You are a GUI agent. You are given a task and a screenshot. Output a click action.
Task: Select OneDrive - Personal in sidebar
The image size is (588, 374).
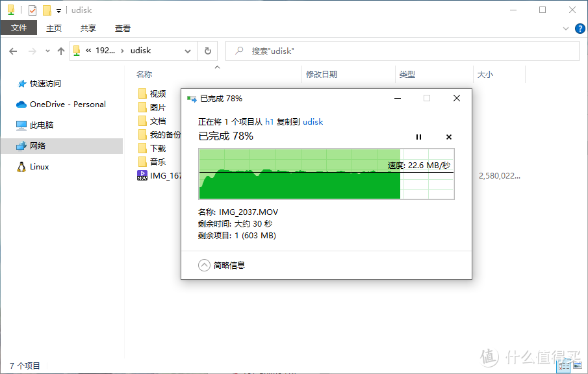coord(61,105)
